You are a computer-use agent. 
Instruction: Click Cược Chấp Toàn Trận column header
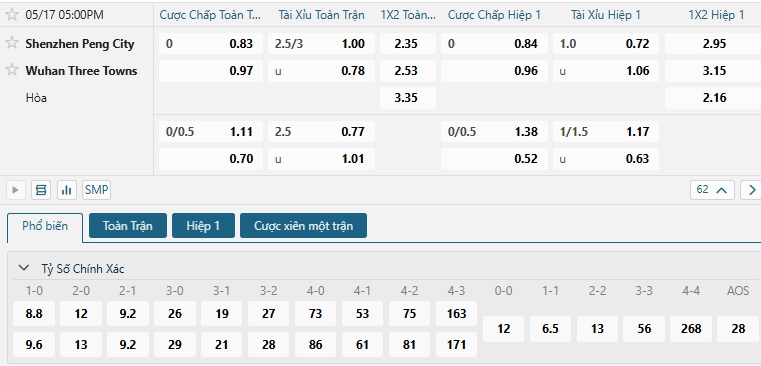point(210,15)
